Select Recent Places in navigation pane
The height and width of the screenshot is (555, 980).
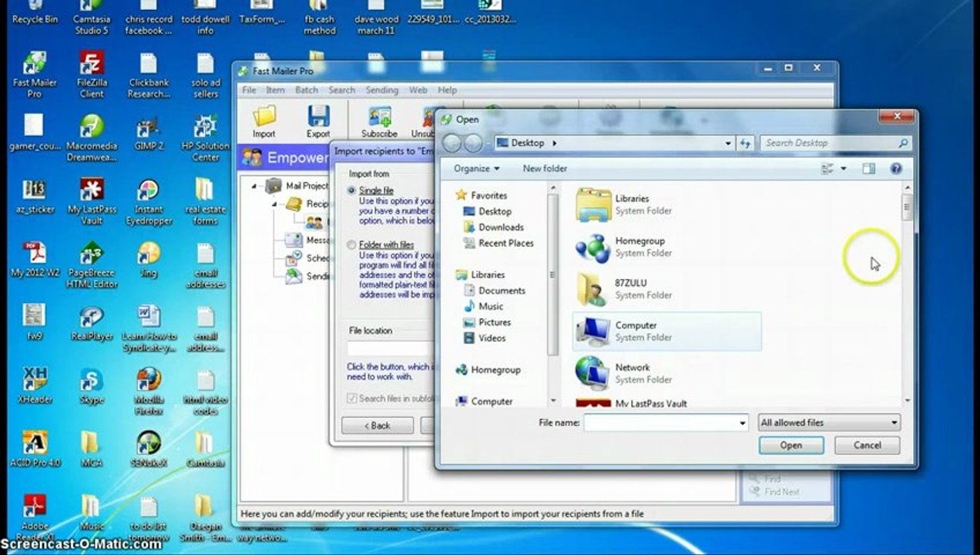pyautogui.click(x=506, y=244)
